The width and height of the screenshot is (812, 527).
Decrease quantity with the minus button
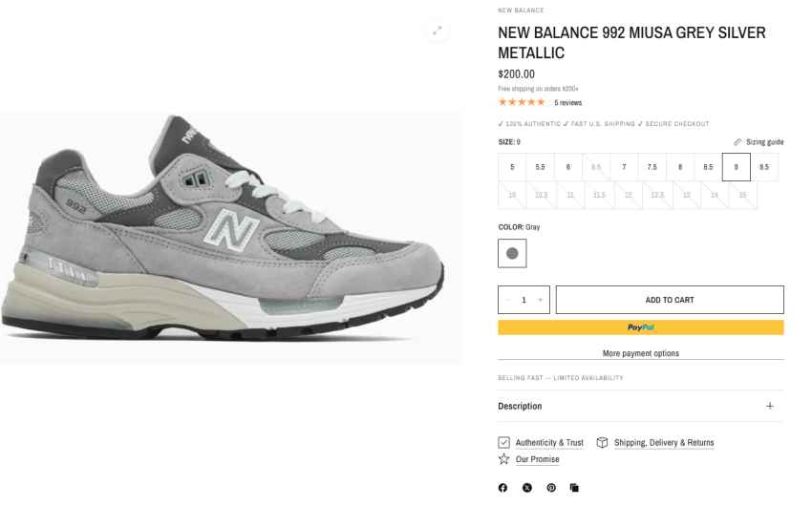click(x=508, y=300)
